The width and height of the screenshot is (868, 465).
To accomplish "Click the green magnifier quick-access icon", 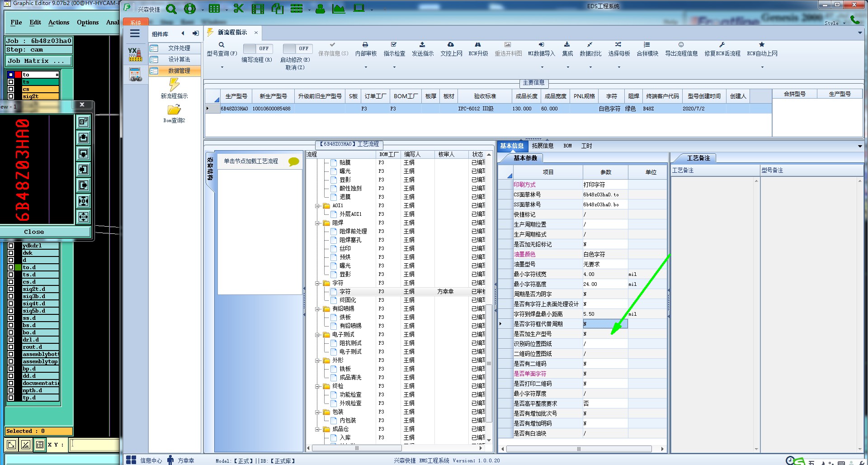I will click(171, 9).
